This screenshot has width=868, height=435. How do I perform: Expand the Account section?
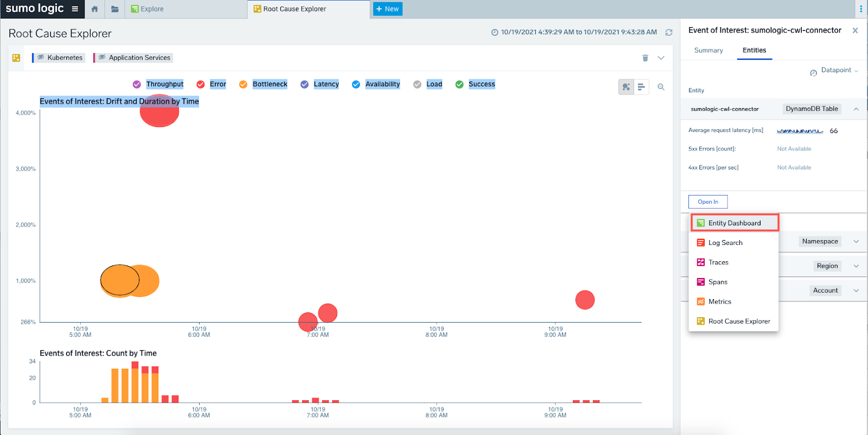(856, 291)
